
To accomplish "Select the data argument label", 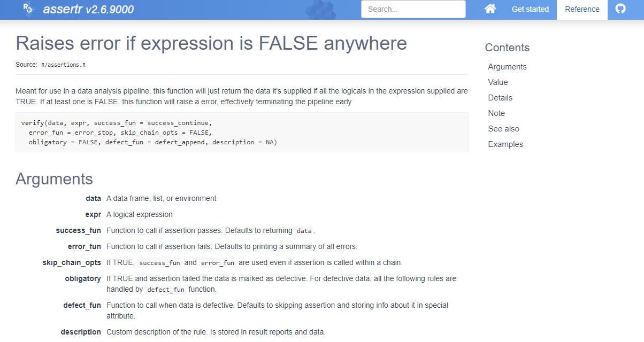I will [93, 198].
